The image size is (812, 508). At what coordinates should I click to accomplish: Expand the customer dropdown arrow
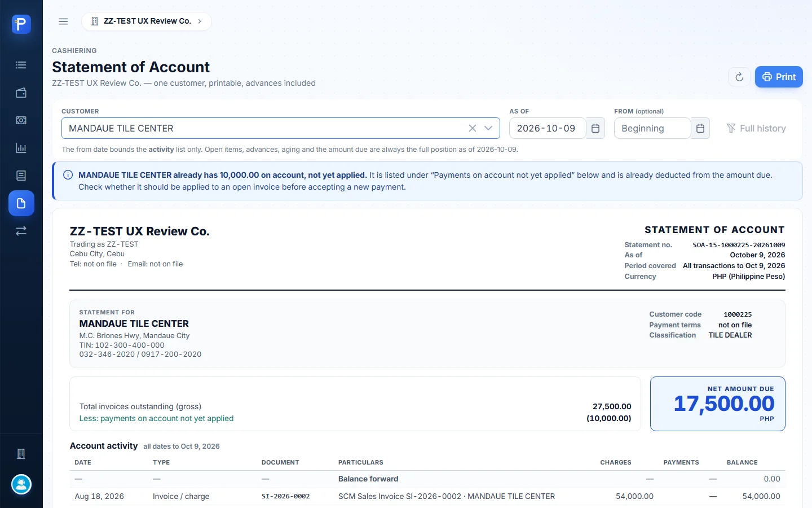488,128
